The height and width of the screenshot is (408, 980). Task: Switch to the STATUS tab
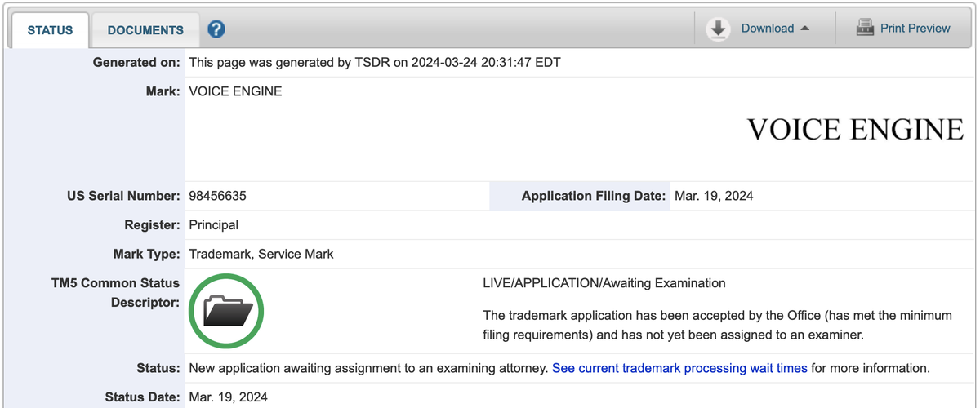[50, 30]
